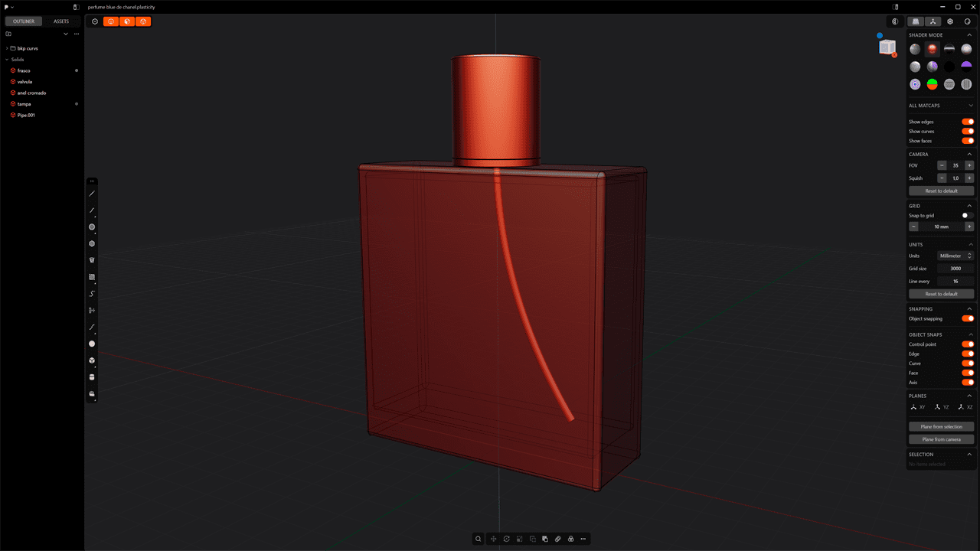Viewport: 980px width, 551px height.
Task: Select the Rotate tool in bottom bar
Action: coord(507,539)
